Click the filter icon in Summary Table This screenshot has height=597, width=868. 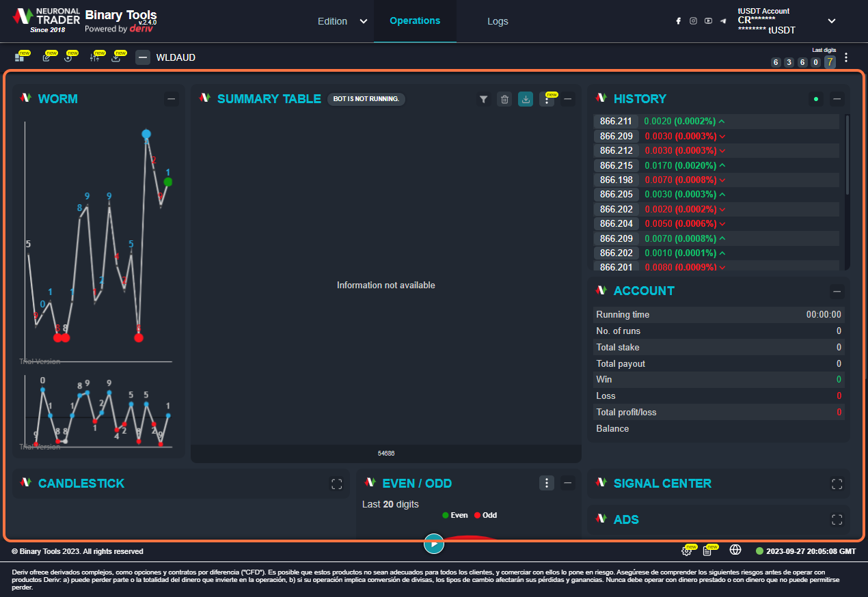(483, 99)
